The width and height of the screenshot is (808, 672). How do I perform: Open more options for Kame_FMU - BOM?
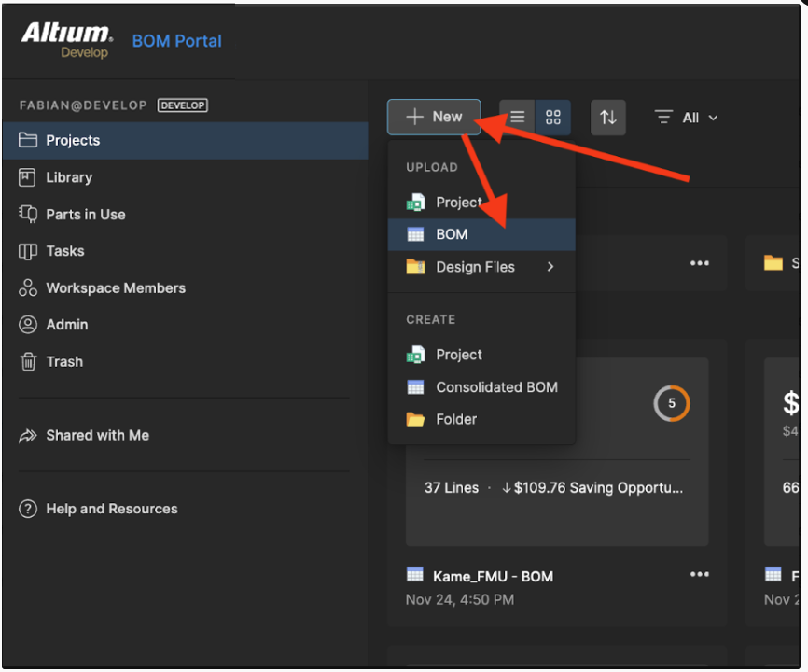[x=699, y=574]
